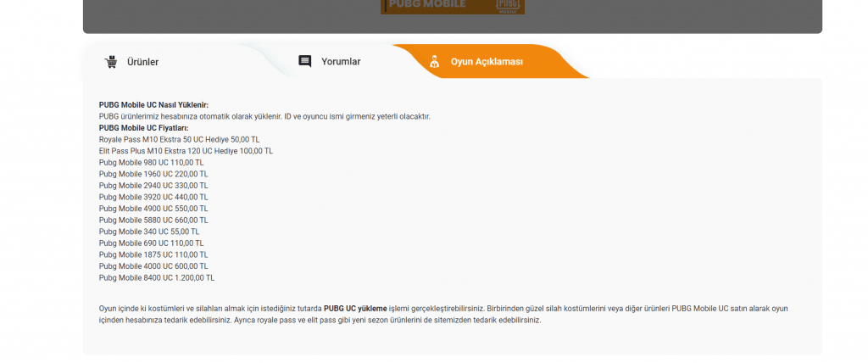
Task: Click the Pubg Mobile 980 UC line
Action: (151, 162)
